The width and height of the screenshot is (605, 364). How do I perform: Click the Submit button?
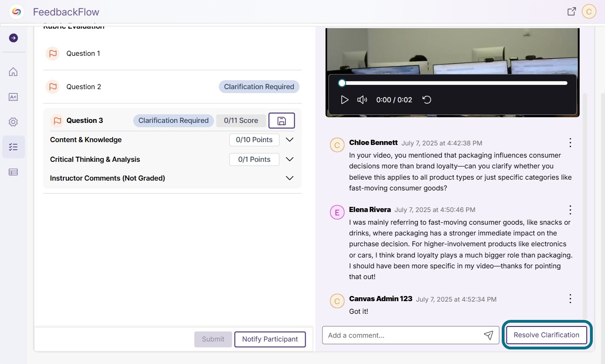213,339
